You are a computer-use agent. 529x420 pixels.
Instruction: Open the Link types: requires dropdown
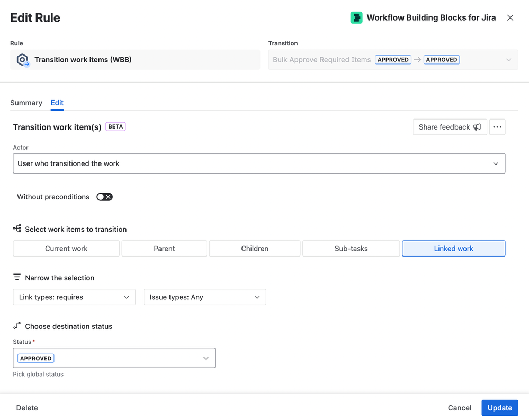point(74,297)
